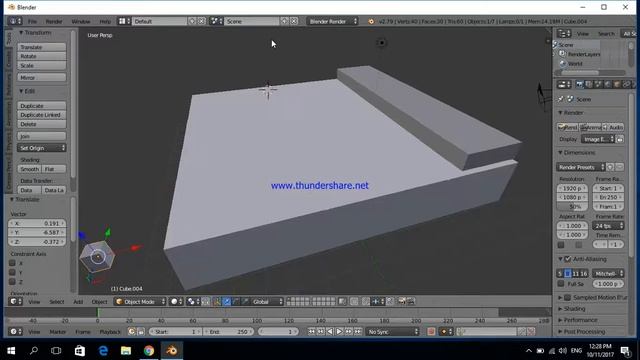The image size is (640, 360).
Task: Open the No Sync dropdown
Action: click(x=393, y=331)
